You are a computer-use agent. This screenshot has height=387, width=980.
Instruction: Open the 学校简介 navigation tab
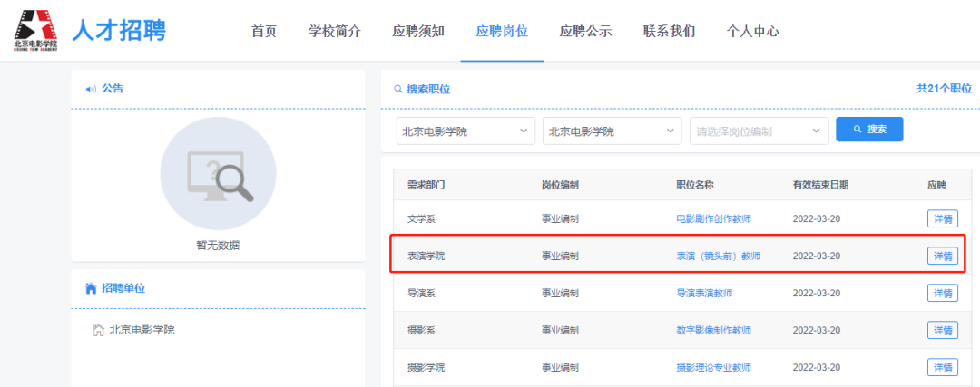pos(335,31)
